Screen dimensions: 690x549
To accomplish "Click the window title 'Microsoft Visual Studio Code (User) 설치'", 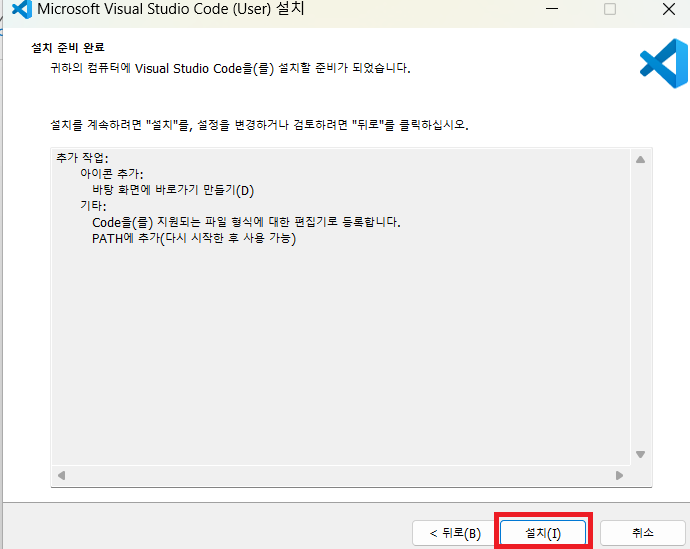I will [171, 9].
